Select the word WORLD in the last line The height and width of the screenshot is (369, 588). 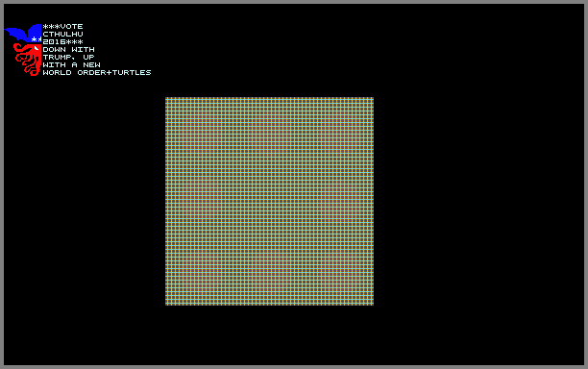pos(57,73)
